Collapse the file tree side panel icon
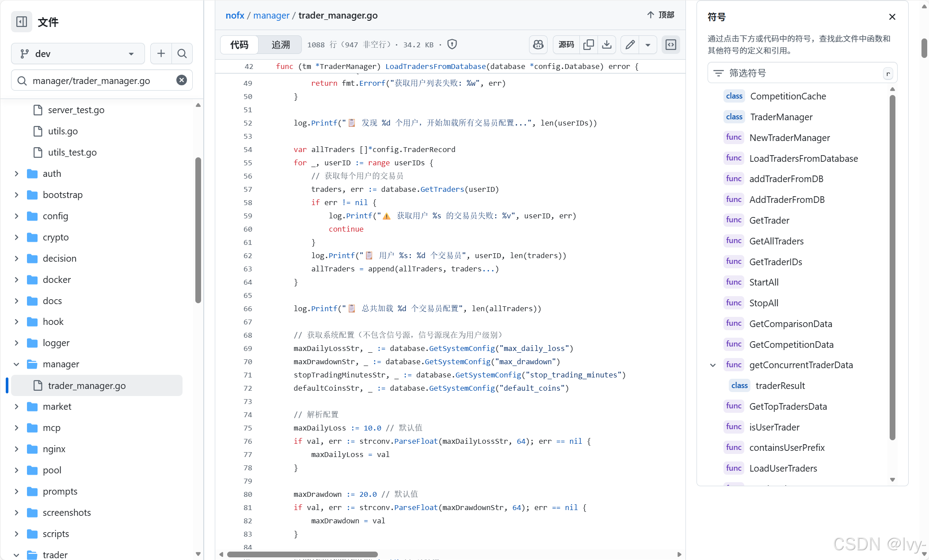The height and width of the screenshot is (560, 929). pos(22,22)
